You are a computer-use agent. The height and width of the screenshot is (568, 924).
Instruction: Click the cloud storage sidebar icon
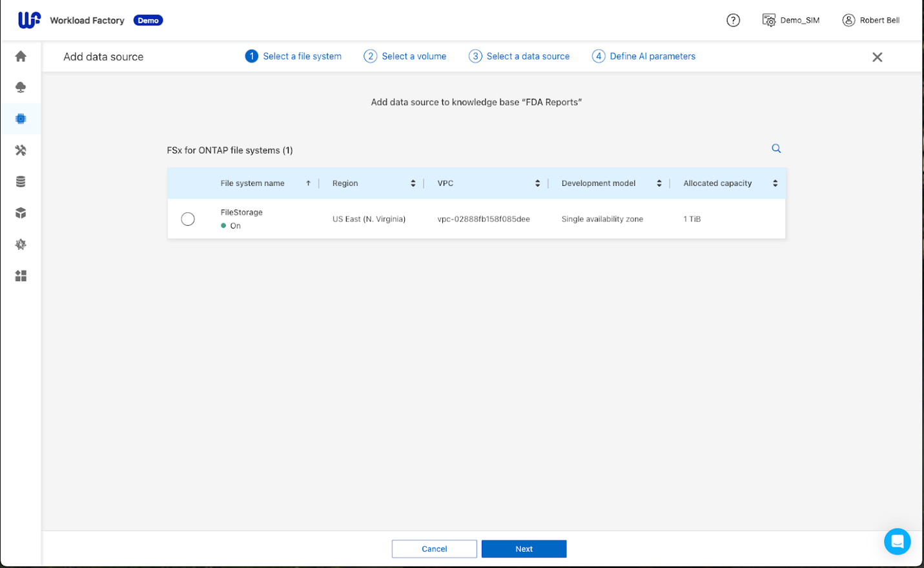click(21, 87)
